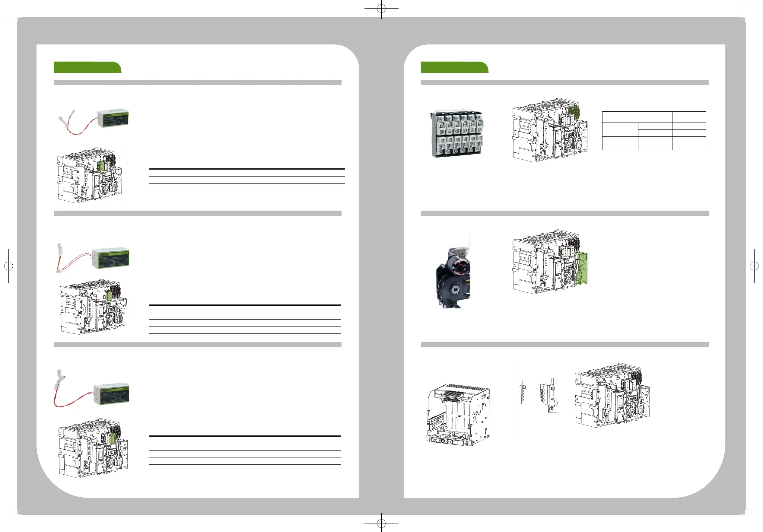Image resolution: width=763 pixels, height=532 pixels.
Task: Click the small bracket drawing beside the cradle
Action: 549,395
